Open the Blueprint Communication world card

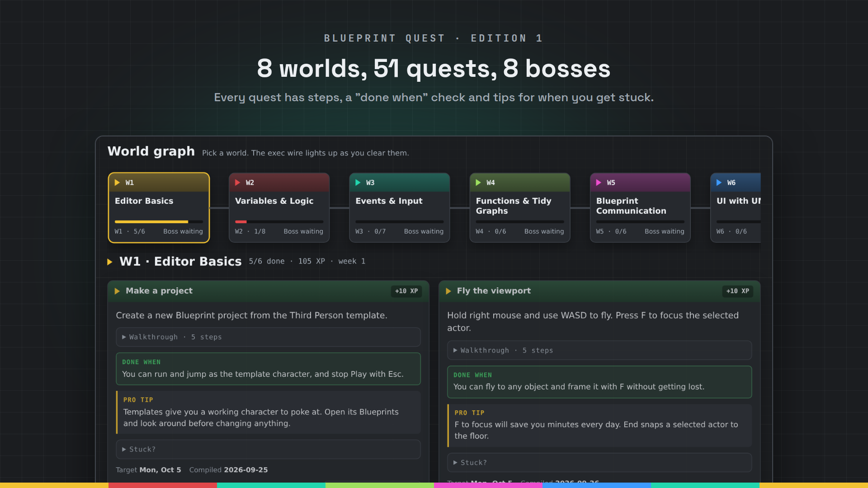click(x=640, y=208)
